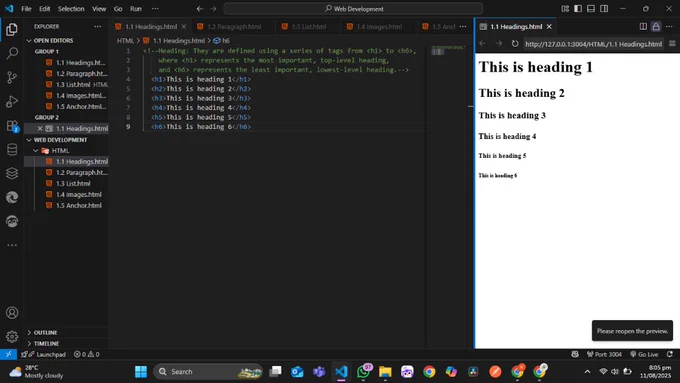The image size is (680, 383).
Task: Open errors and warnings count in status bar
Action: click(86, 354)
